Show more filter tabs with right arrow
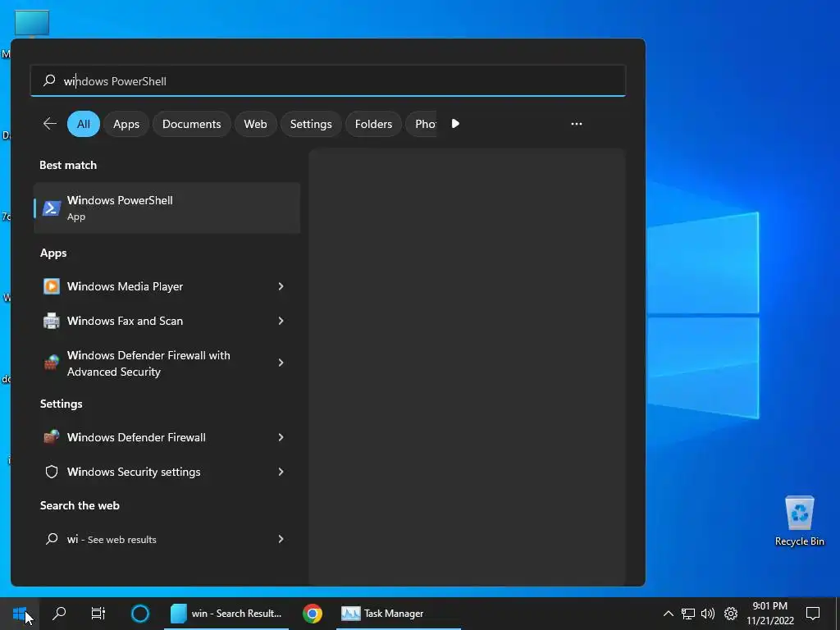 (455, 124)
